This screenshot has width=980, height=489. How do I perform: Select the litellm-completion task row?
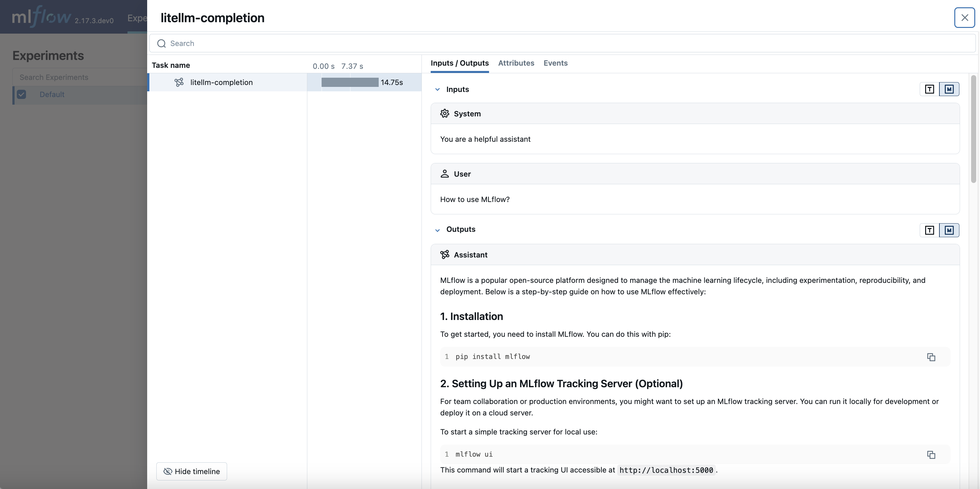(221, 82)
